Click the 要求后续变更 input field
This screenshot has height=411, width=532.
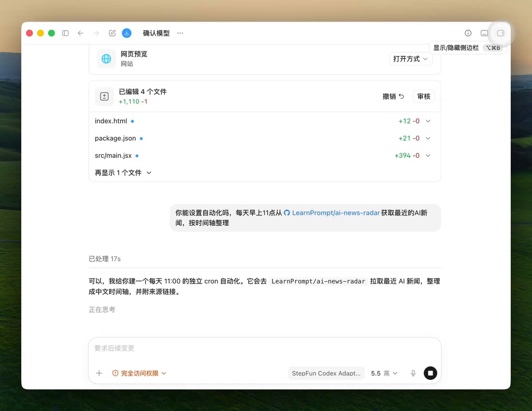pyautogui.click(x=265, y=348)
